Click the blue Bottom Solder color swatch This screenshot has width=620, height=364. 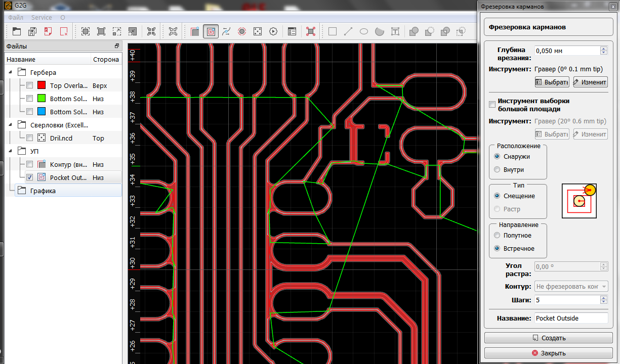42,112
